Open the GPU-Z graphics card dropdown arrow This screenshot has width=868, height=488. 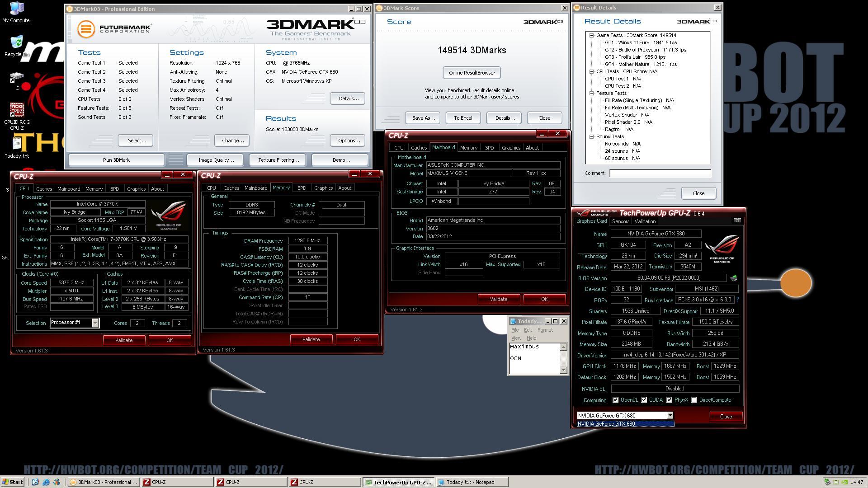(670, 416)
